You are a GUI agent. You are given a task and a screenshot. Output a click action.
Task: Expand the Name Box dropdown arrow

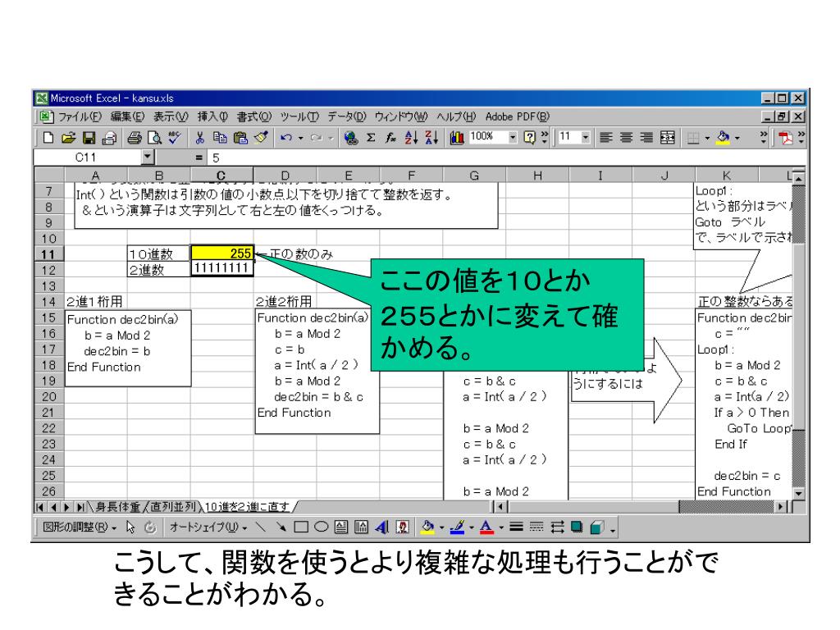(x=148, y=157)
